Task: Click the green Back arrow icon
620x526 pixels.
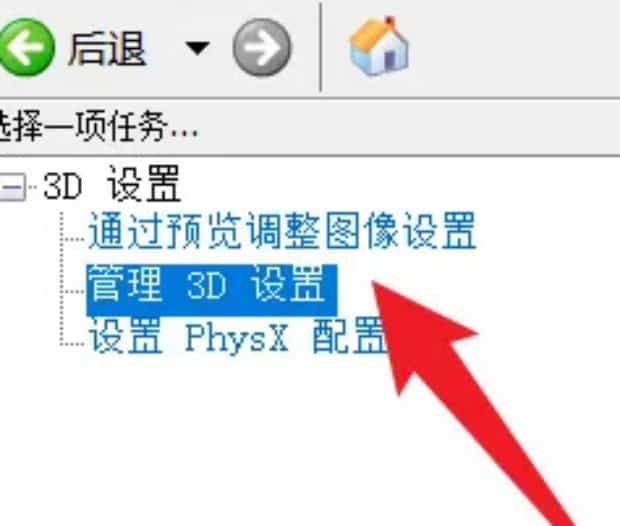Action: (x=26, y=47)
